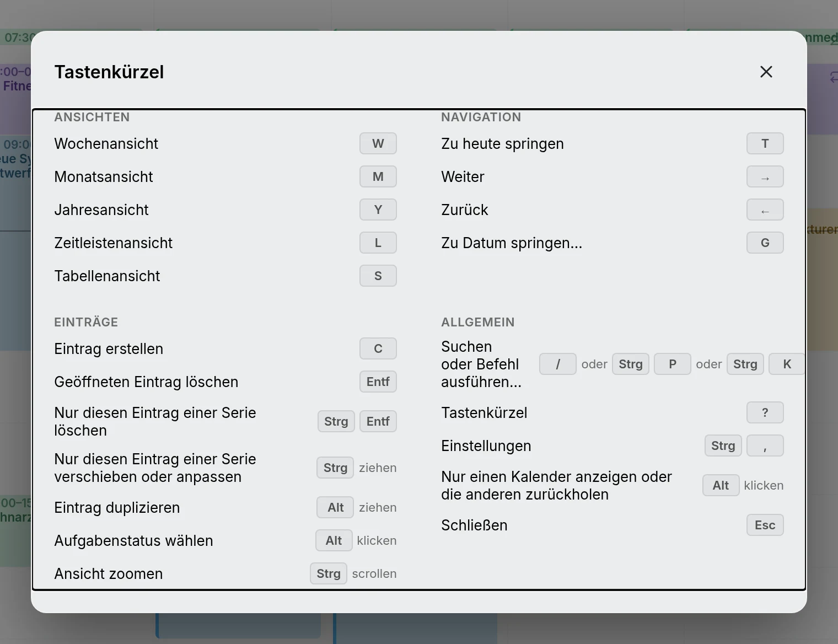Select the "Eintrag erstellen" label

point(109,349)
